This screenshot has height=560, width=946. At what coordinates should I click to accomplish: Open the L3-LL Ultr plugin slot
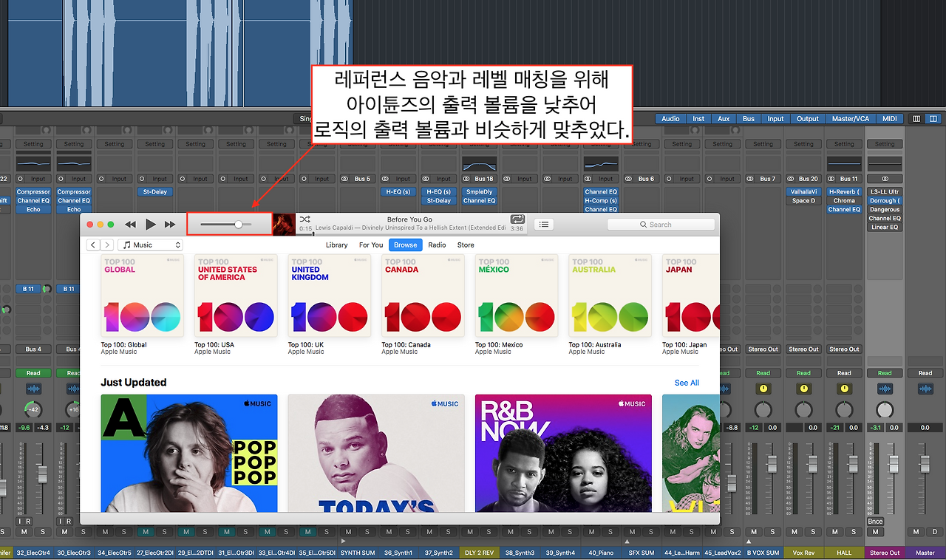pos(885,192)
